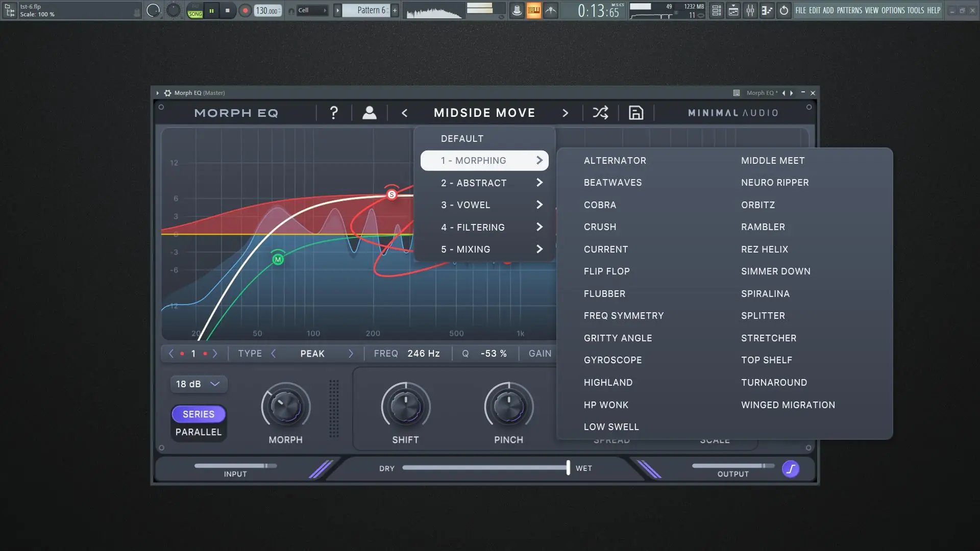The height and width of the screenshot is (551, 980).
Task: Go to next preset with right arrow
Action: [x=565, y=113]
